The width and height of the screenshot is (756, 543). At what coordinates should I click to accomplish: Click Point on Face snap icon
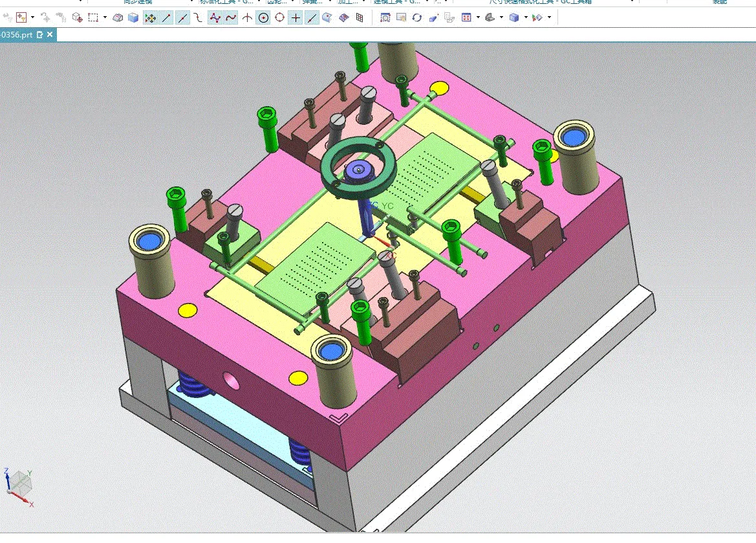click(x=327, y=18)
